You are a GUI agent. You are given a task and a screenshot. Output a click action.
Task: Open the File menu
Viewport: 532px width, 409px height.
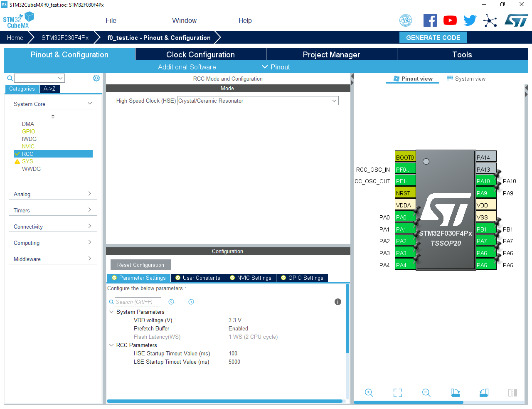[111, 20]
